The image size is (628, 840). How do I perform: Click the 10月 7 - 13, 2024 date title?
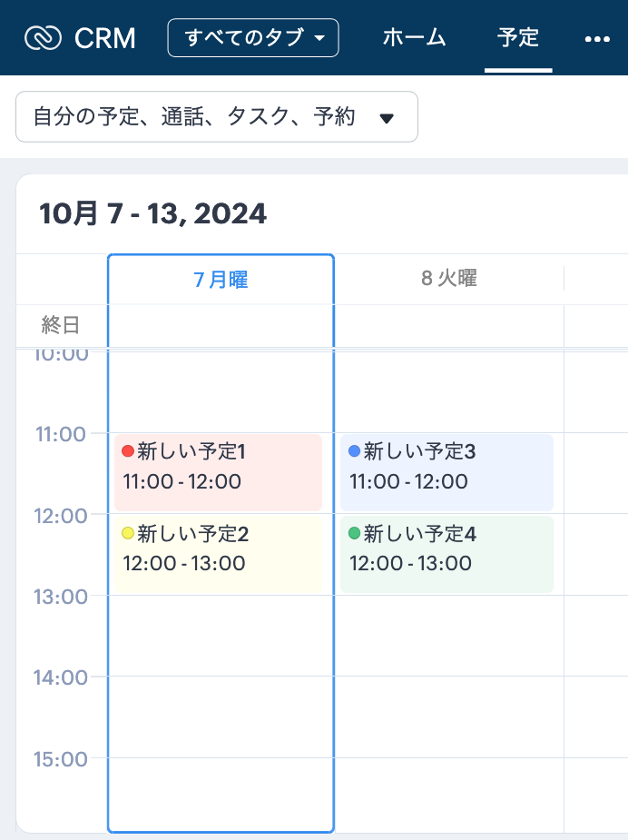pyautogui.click(x=153, y=214)
